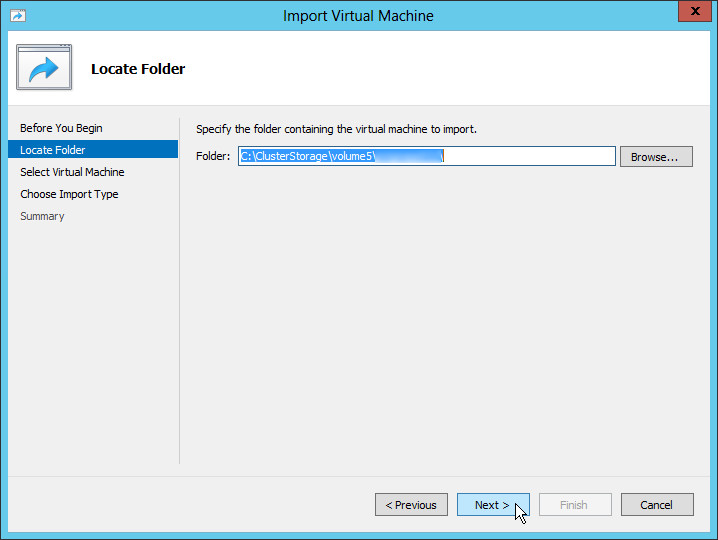Image resolution: width=718 pixels, height=540 pixels.
Task: Click the Import Virtual Machine title bar text
Action: pos(358,16)
